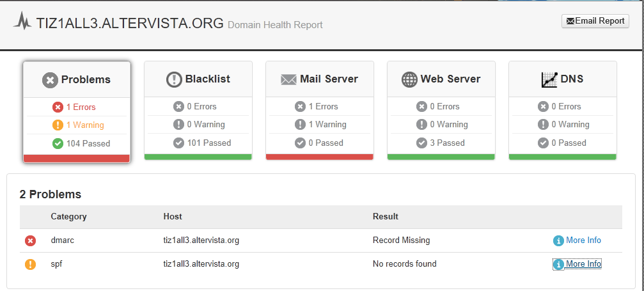The width and height of the screenshot is (644, 291).
Task: Select the Problems summary card heading
Action: pyautogui.click(x=77, y=79)
